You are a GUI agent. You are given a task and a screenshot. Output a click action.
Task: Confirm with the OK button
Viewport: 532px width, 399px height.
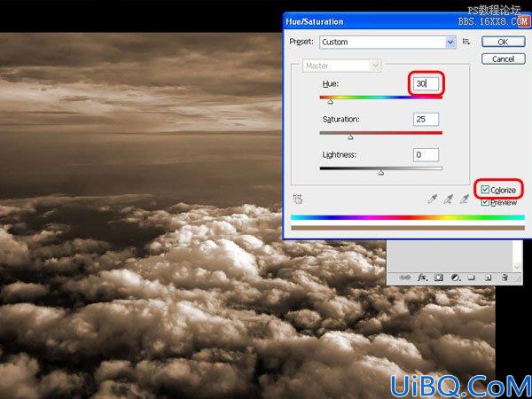point(503,42)
